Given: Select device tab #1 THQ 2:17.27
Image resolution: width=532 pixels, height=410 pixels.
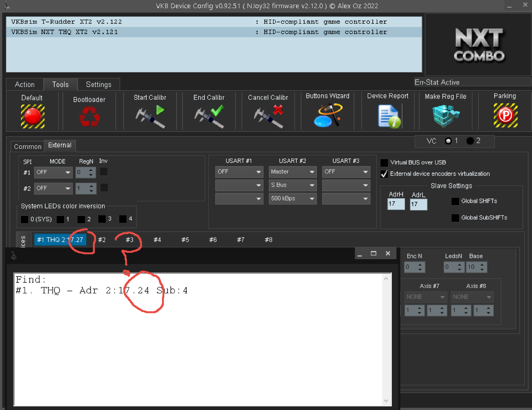Looking at the screenshot, I should point(60,240).
